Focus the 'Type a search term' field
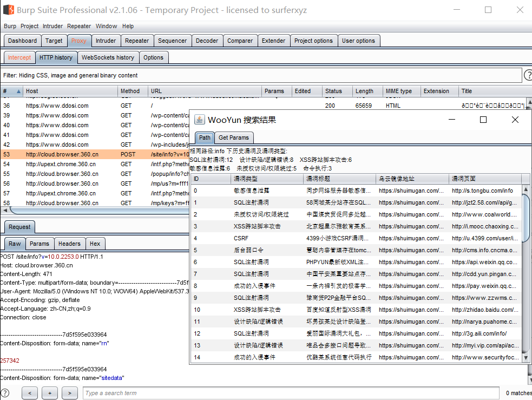 click(x=291, y=393)
